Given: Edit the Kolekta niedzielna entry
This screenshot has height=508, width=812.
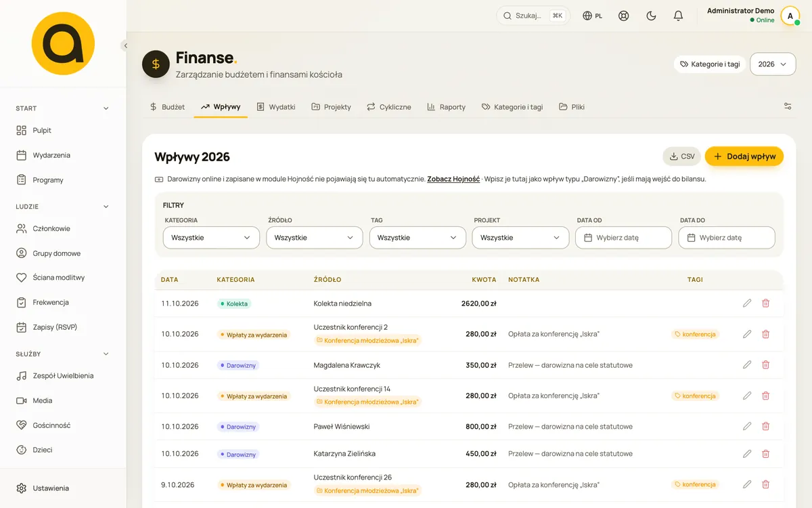Looking at the screenshot, I should pos(747,303).
